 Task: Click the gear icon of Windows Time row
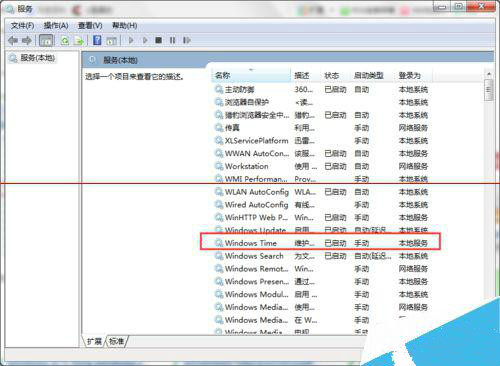pos(219,243)
